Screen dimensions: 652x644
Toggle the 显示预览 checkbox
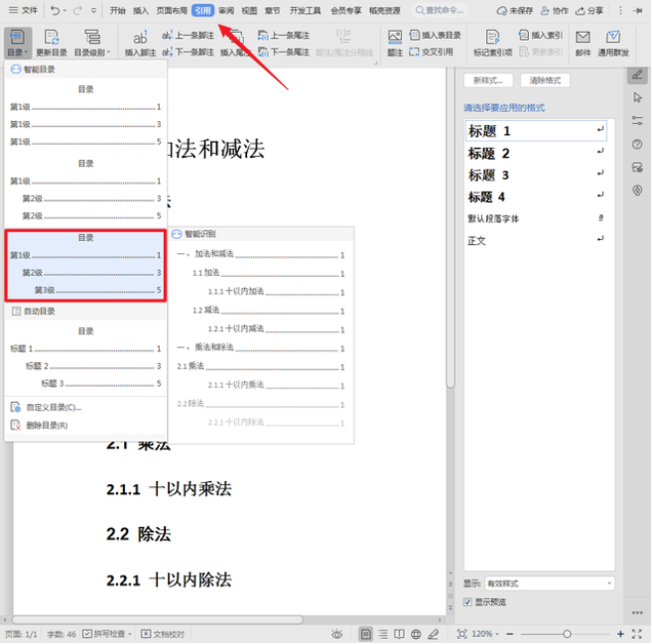point(468,602)
